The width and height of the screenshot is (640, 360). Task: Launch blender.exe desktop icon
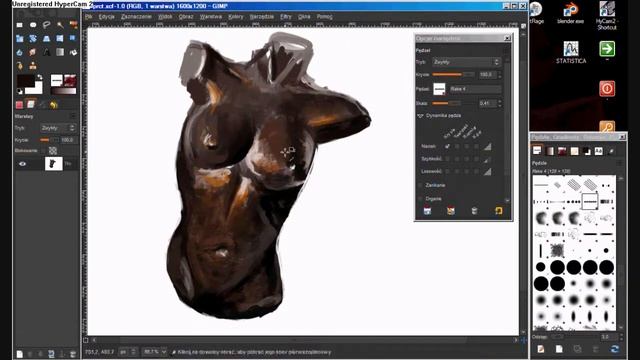(x=571, y=13)
